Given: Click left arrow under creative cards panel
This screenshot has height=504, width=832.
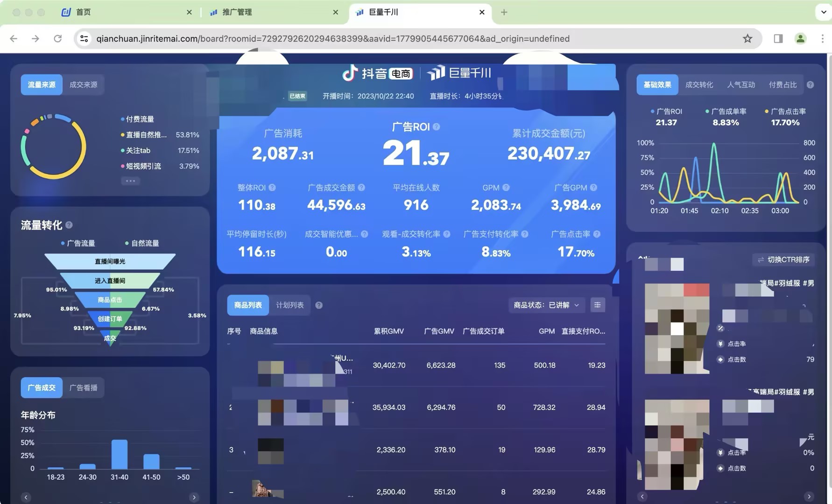Looking at the screenshot, I should [x=642, y=497].
